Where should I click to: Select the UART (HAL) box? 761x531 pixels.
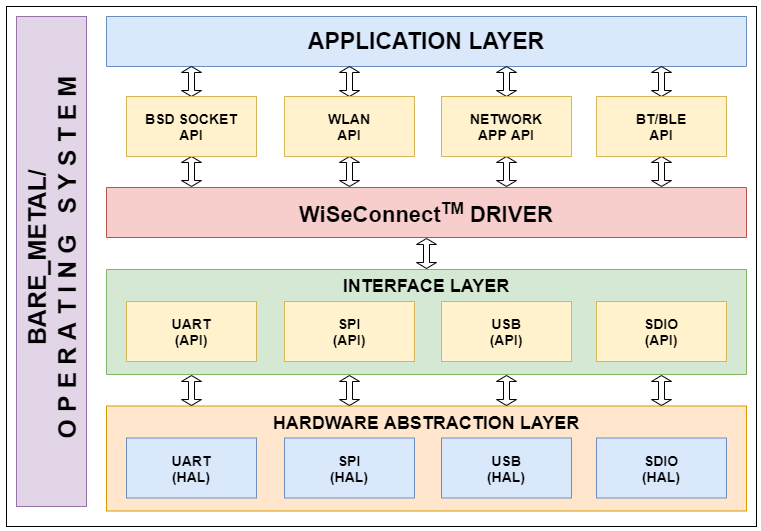tap(191, 469)
